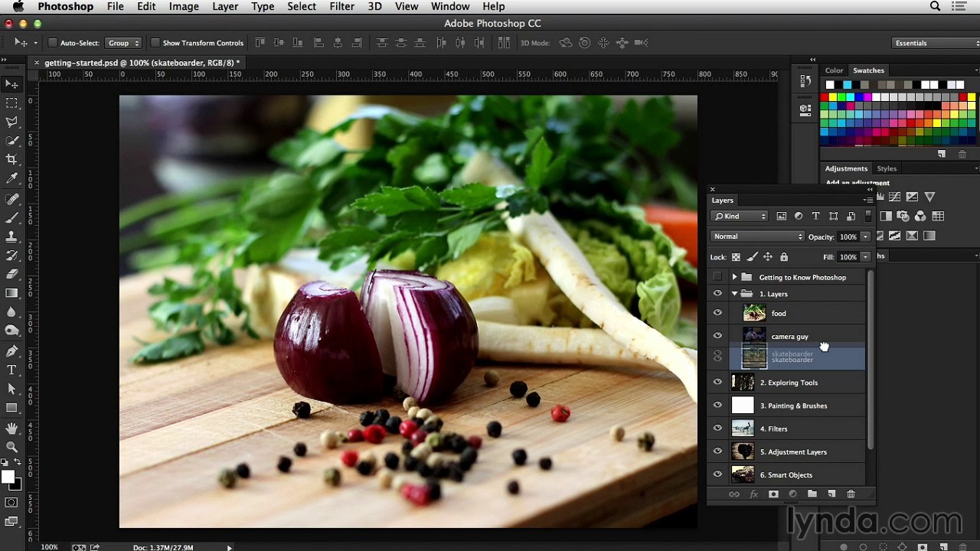Open the Select menu
The image size is (980, 551).
(302, 6)
